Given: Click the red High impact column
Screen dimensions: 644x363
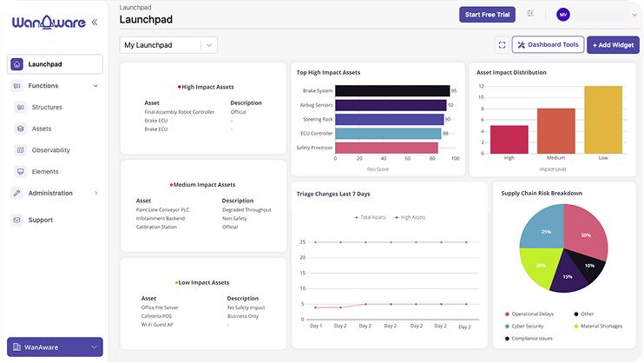Looking at the screenshot, I should click(x=509, y=139).
